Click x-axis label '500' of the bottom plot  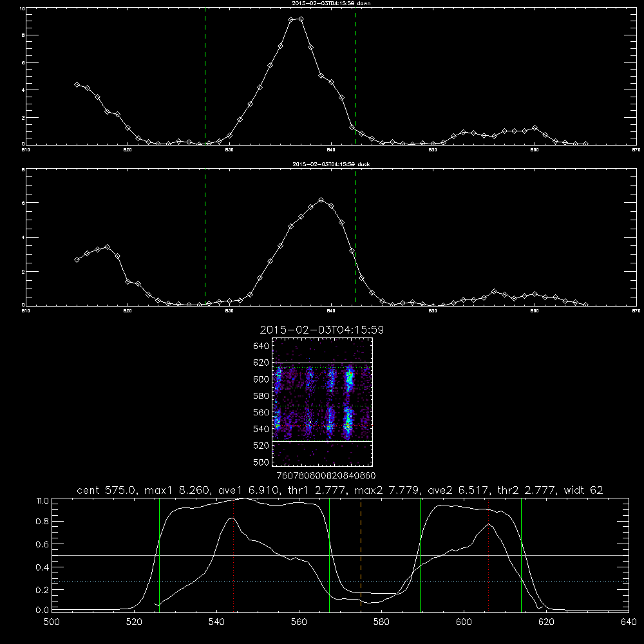click(x=52, y=622)
